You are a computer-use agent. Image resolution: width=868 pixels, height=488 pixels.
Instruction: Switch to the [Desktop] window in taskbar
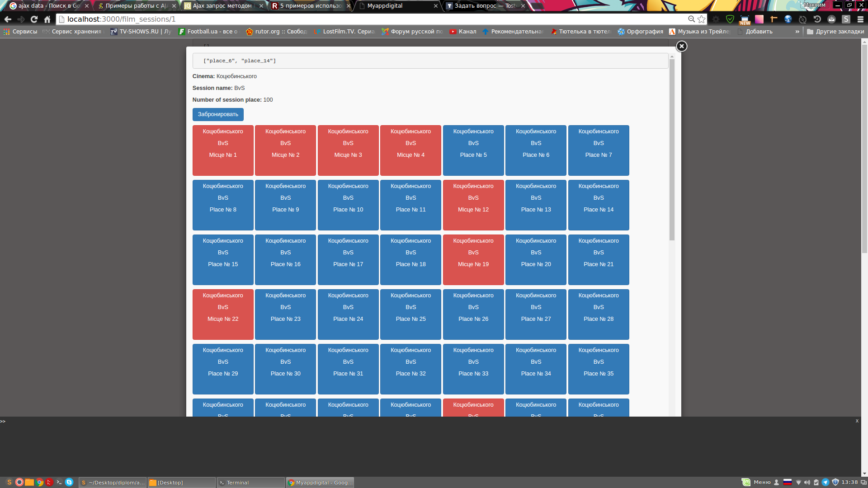(x=182, y=483)
